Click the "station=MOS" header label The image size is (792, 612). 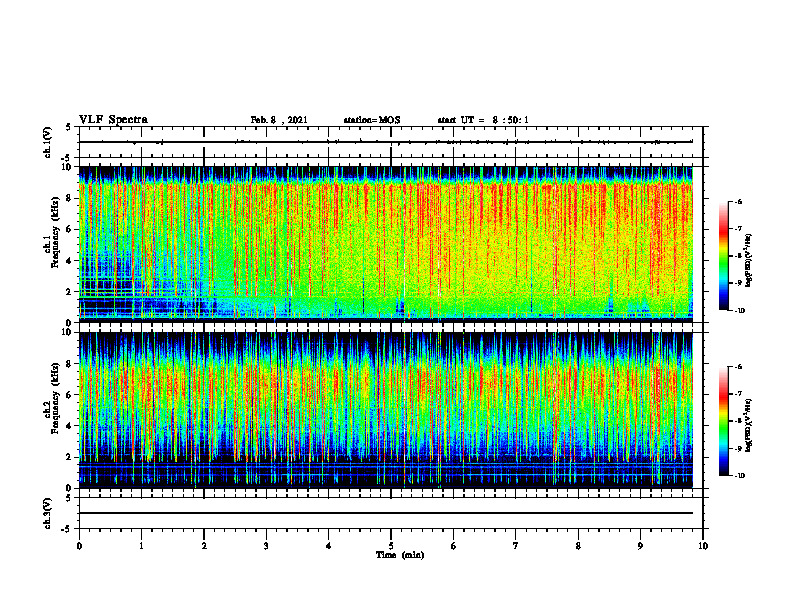(372, 120)
